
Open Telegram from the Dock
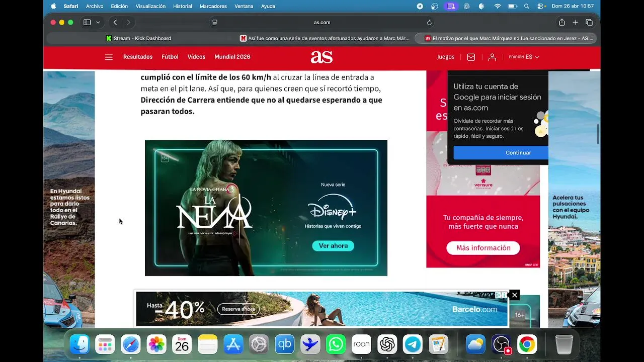point(413,344)
